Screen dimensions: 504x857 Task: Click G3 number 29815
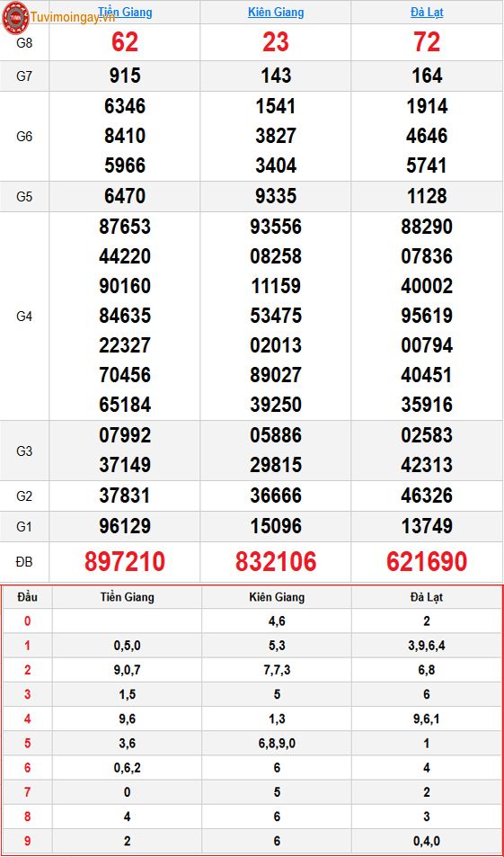[276, 465]
